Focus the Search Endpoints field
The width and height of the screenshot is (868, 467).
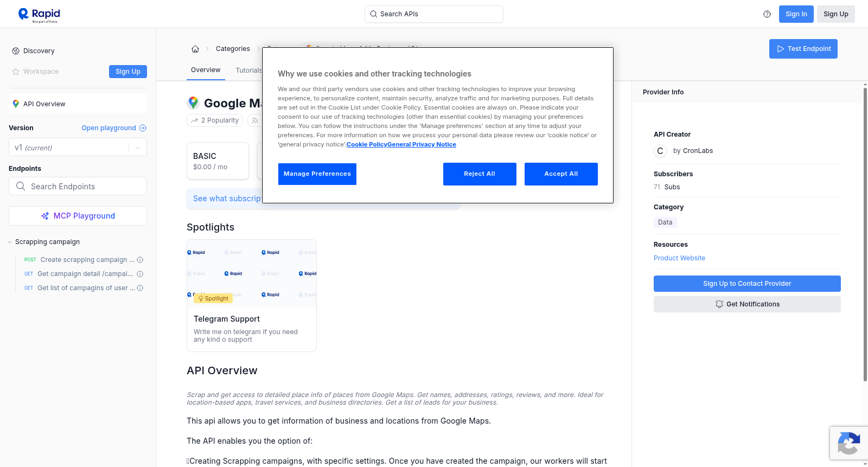78,186
